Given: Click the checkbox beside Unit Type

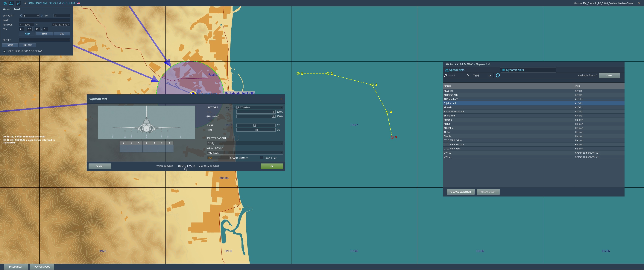Looking at the screenshot, I should pos(227,108).
